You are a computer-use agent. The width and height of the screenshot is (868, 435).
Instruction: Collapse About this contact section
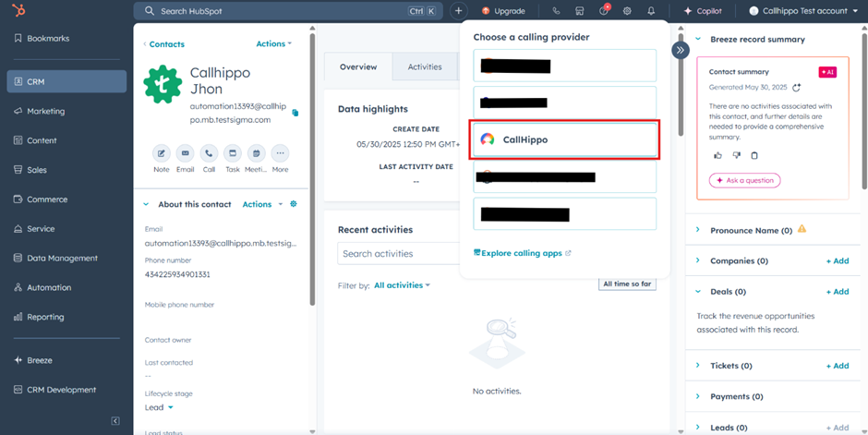click(x=146, y=204)
